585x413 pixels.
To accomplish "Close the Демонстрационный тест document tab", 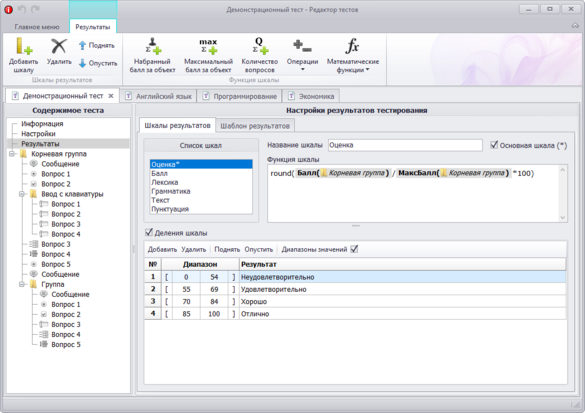I will point(111,96).
